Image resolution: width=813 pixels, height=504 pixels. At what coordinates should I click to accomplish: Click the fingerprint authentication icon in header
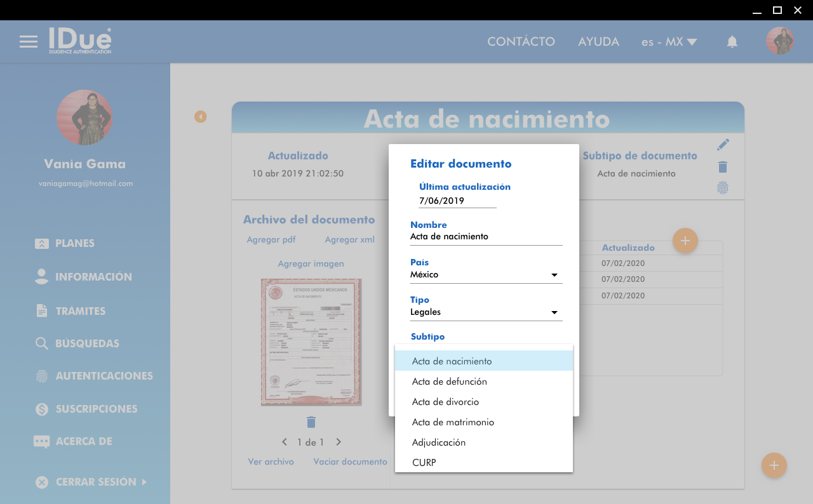(723, 188)
